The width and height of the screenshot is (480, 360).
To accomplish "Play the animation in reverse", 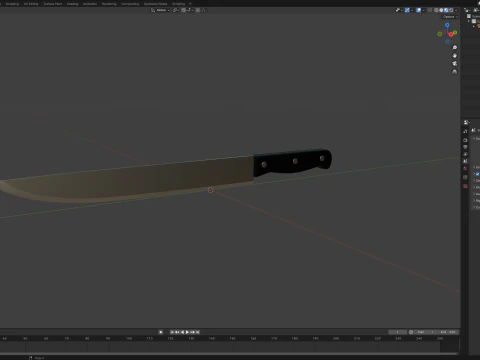I will (x=183, y=332).
